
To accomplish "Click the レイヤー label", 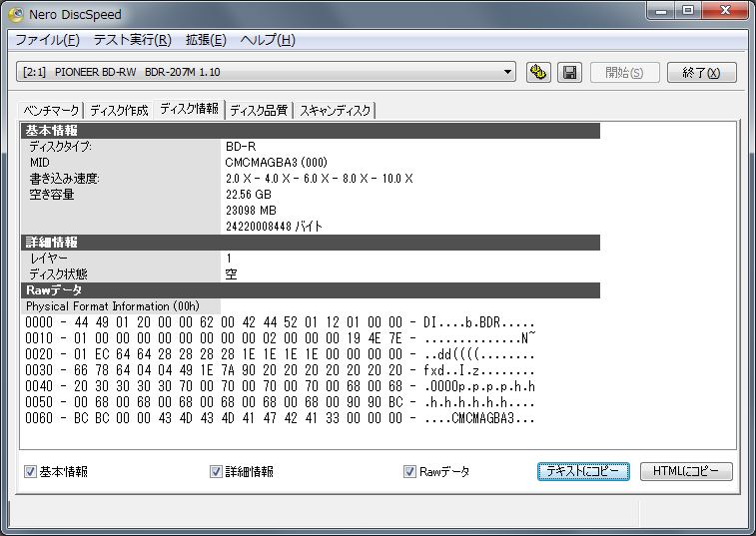I will pyautogui.click(x=49, y=259).
